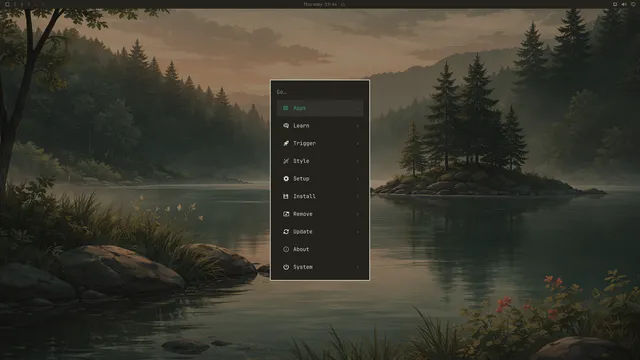The width and height of the screenshot is (640, 360).
Task: Click the Install package icon
Action: coord(286,196)
